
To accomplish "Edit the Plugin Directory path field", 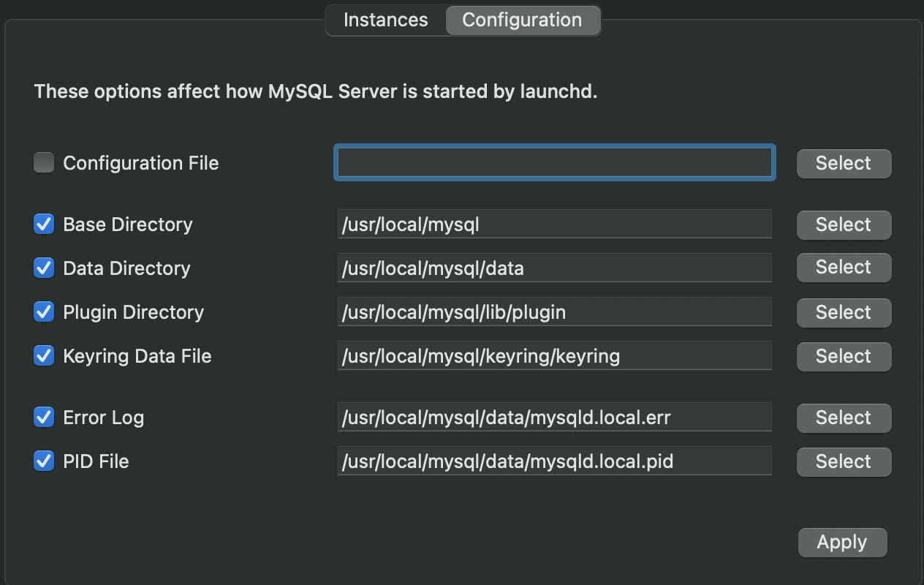I will [x=554, y=312].
